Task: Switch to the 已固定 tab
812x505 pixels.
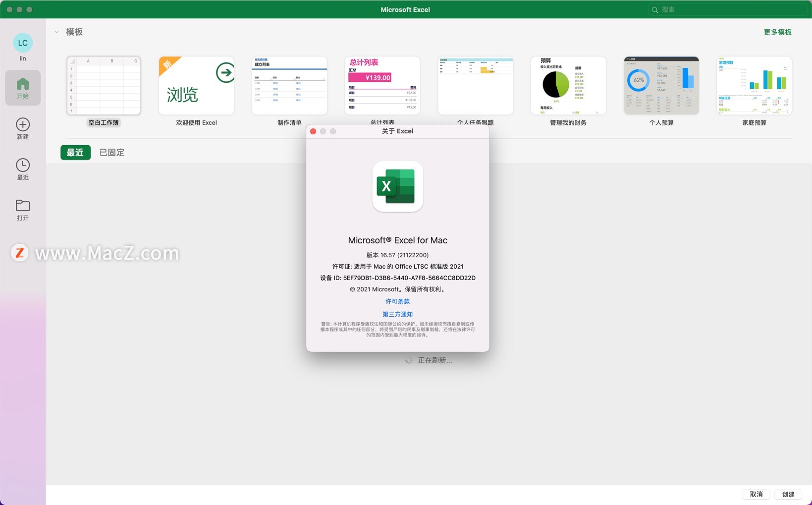Action: (112, 153)
